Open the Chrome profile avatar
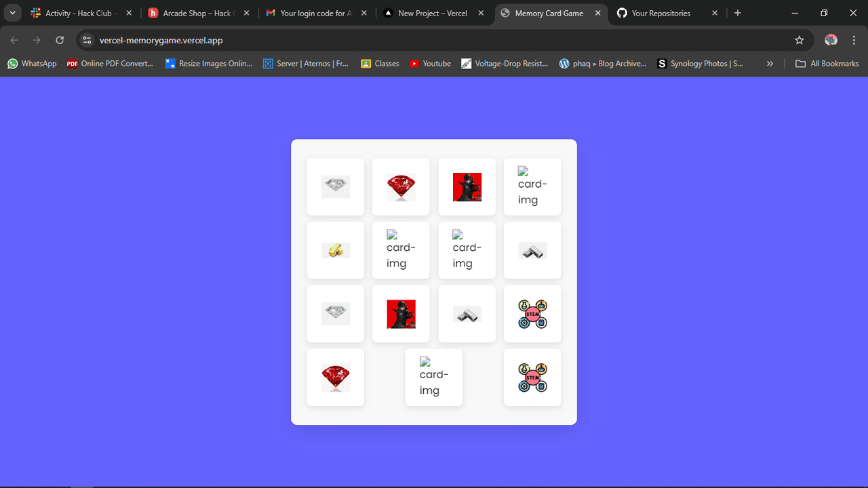Viewport: 868px width, 488px height. pos(831,40)
